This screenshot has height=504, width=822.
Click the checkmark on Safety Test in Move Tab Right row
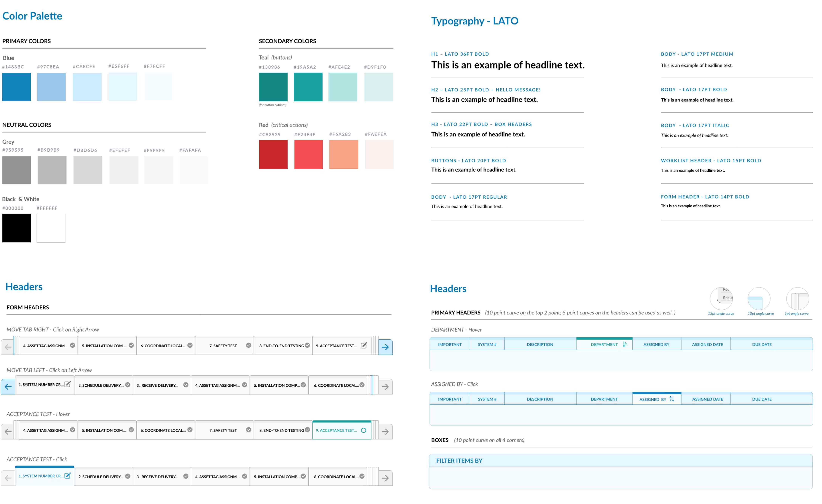[x=248, y=345]
